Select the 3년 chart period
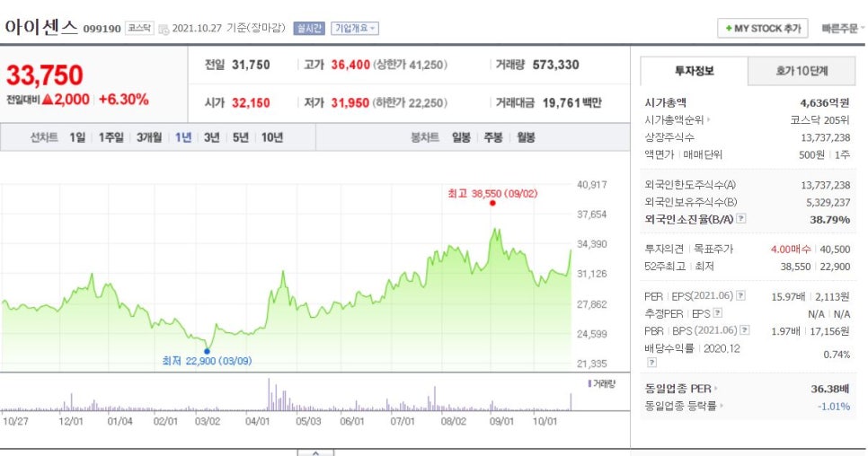This screenshot has width=868, height=456. pyautogui.click(x=211, y=137)
